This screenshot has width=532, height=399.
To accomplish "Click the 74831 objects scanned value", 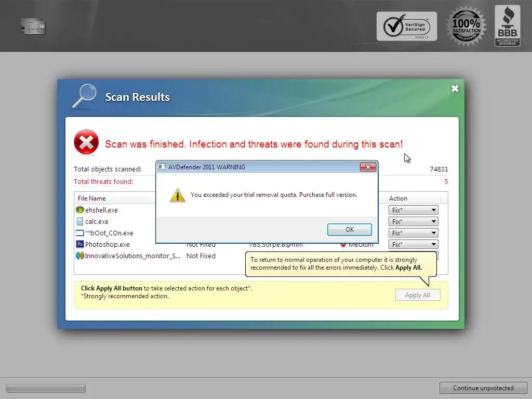I will (x=438, y=169).
